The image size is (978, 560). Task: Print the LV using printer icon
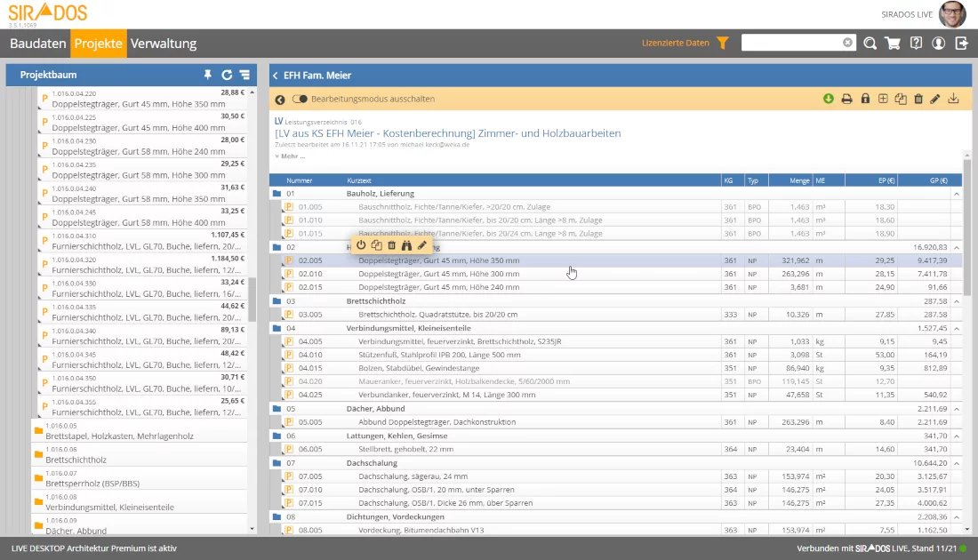point(846,99)
